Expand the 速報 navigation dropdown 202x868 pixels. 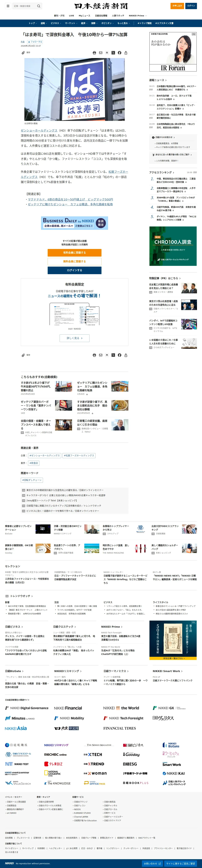(x=44, y=23)
